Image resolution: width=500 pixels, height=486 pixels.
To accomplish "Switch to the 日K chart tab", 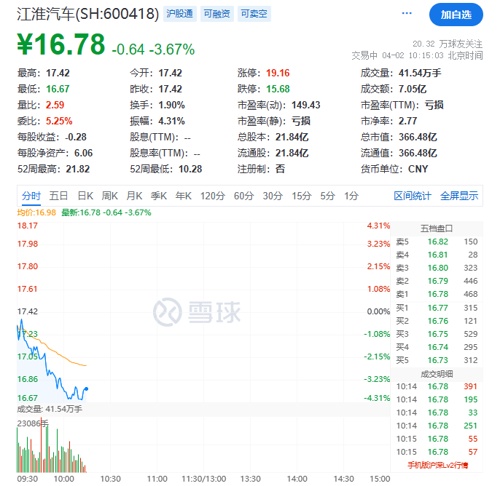I will click(x=85, y=196).
